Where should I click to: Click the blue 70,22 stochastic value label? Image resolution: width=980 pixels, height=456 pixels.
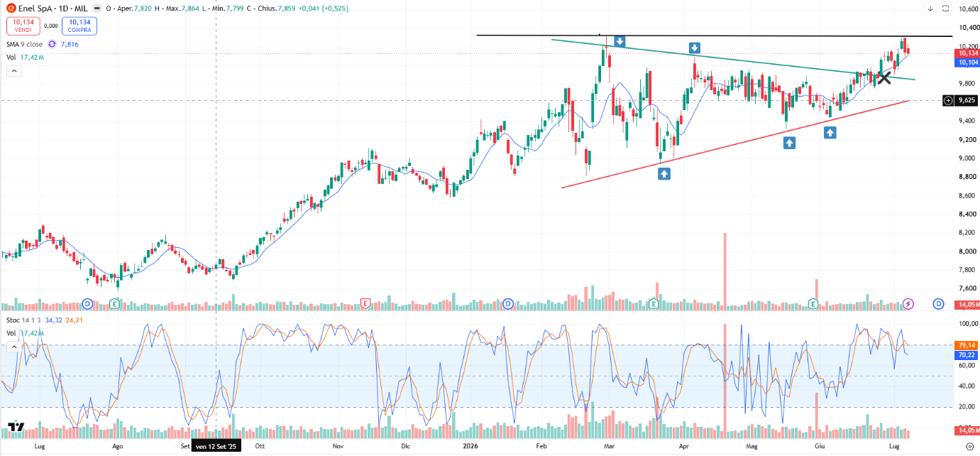click(x=967, y=354)
